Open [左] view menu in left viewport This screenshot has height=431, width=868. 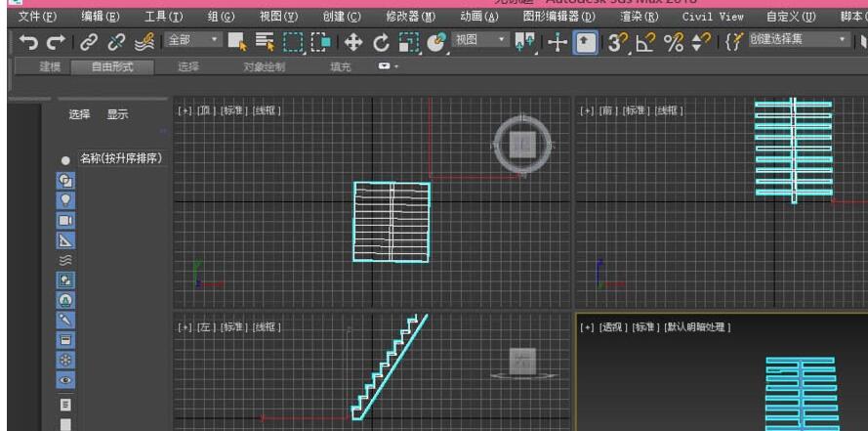[205, 327]
